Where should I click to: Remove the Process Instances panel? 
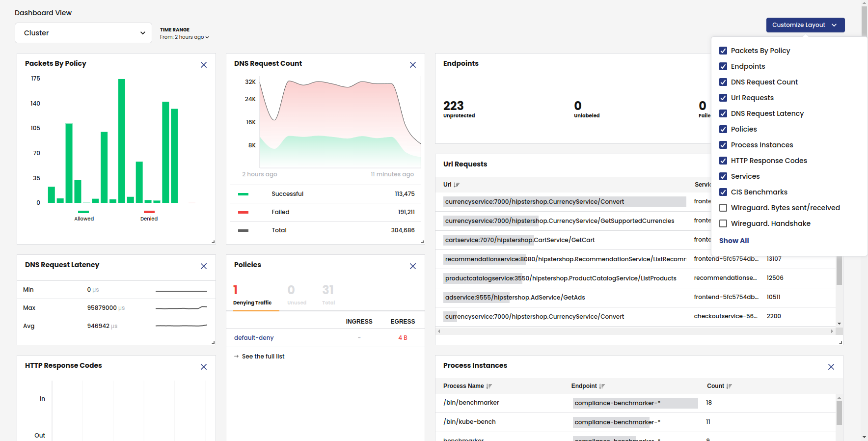831,367
